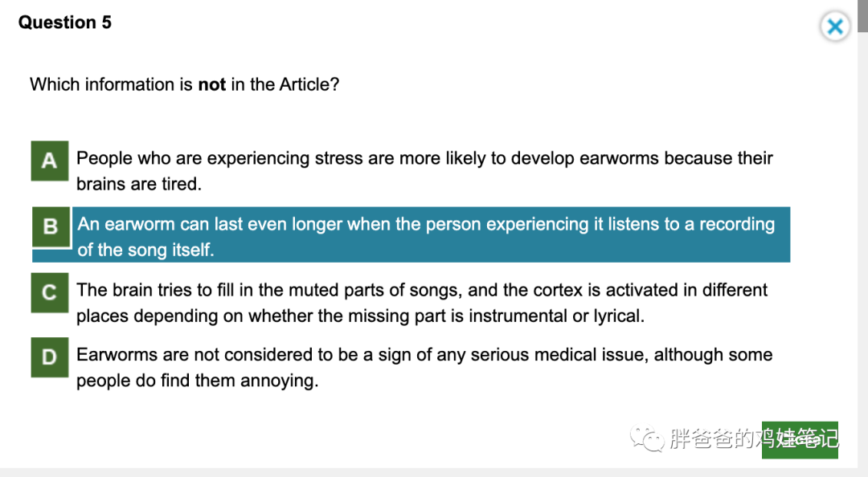Image resolution: width=868 pixels, height=477 pixels.
Task: Click the vertical scrollbar at top right
Action: (x=862, y=16)
